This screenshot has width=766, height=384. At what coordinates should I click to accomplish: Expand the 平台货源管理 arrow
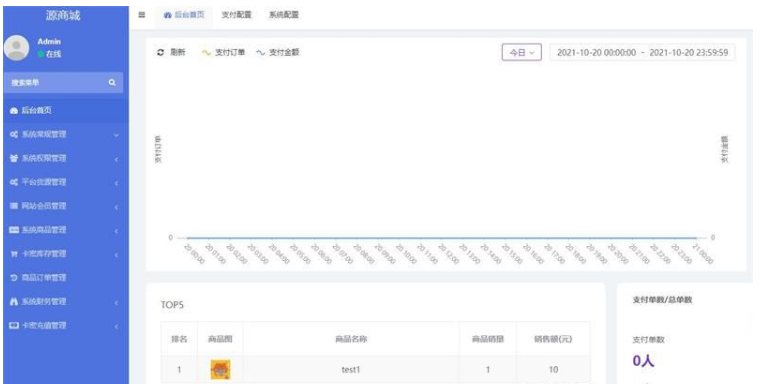[x=116, y=183]
